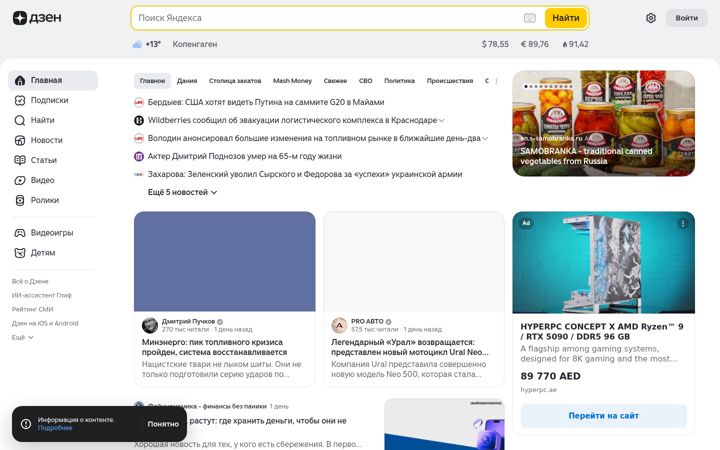This screenshot has height=450, width=720.
Task: Switch to the Столица закатов tab
Action: pos(235,81)
